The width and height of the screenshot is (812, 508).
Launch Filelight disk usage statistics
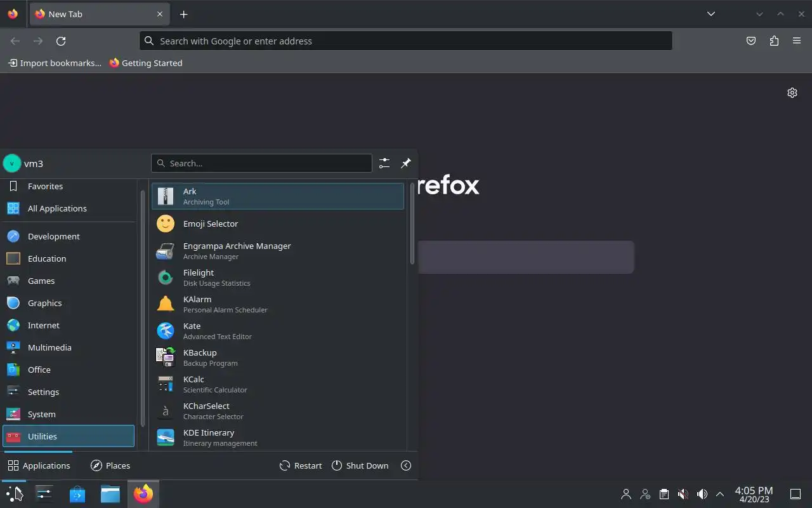click(277, 277)
